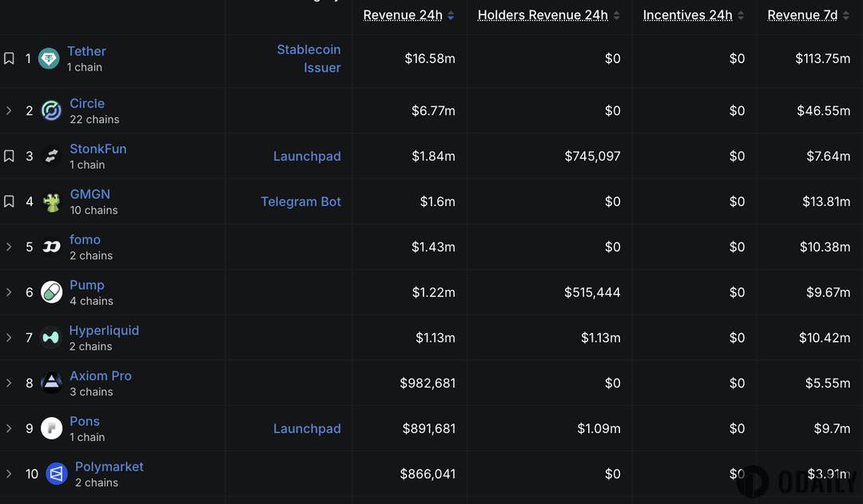The width and height of the screenshot is (863, 504).
Task: Open the StonkFun protocol link
Action: (x=98, y=149)
